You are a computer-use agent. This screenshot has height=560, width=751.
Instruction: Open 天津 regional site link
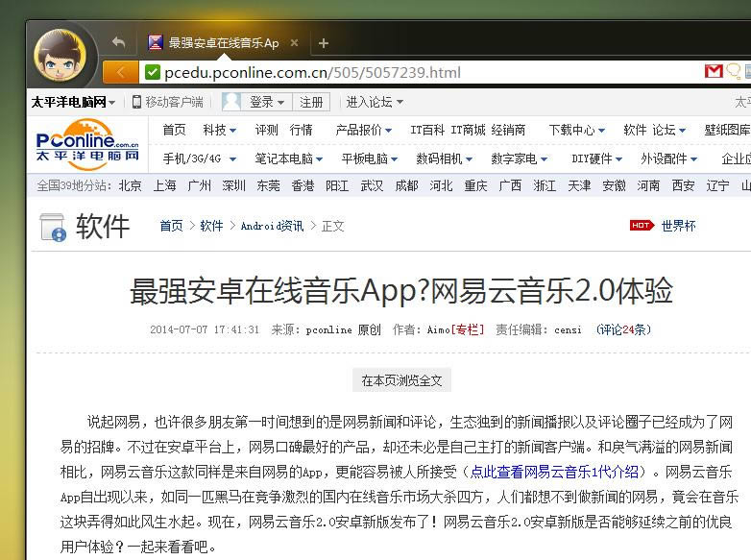(x=579, y=186)
